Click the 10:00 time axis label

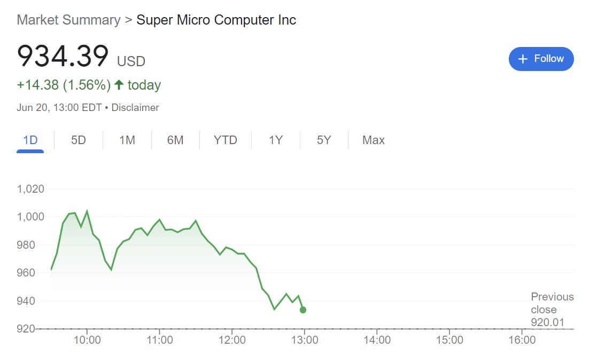(87, 340)
